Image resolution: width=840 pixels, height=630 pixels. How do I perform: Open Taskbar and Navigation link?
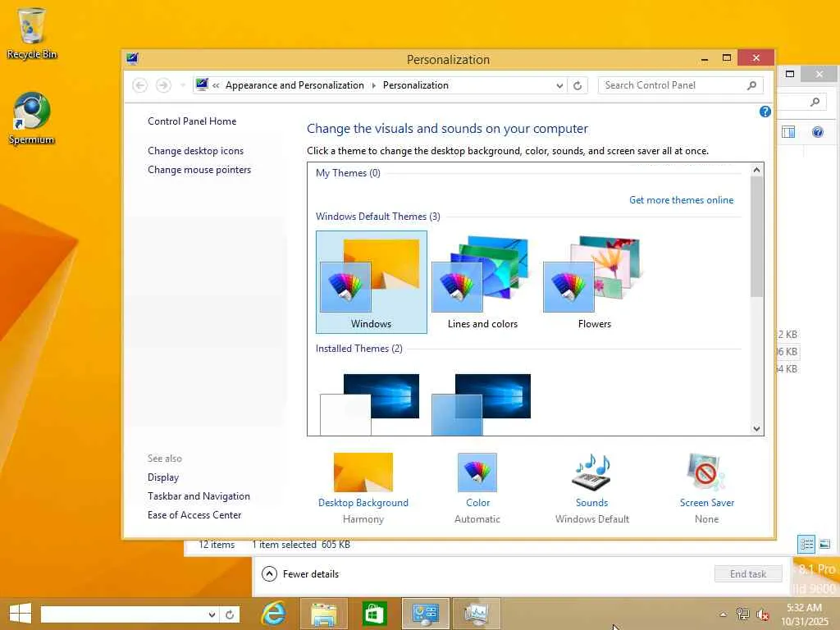[199, 496]
